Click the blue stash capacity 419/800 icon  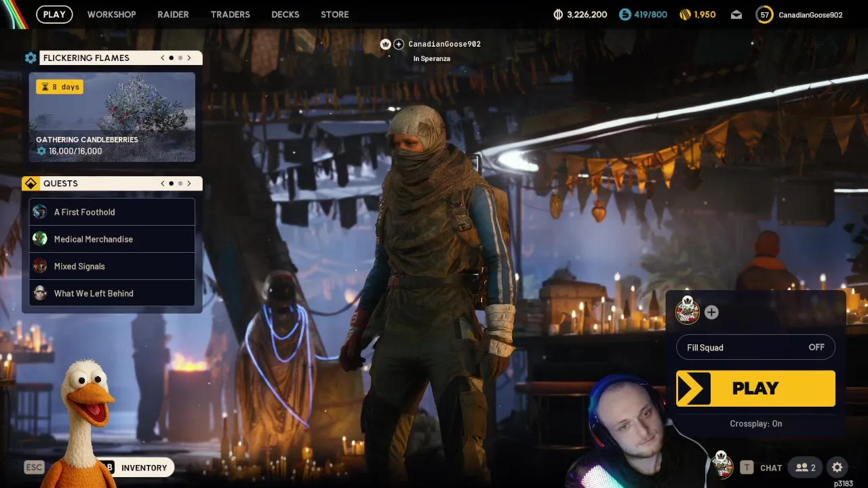tap(625, 14)
